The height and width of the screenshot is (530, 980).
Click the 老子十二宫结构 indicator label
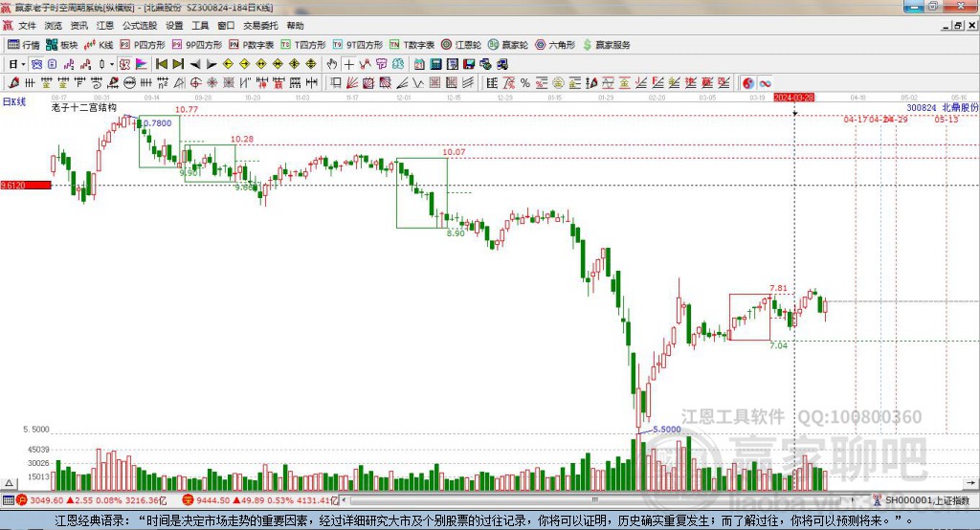pos(84,107)
